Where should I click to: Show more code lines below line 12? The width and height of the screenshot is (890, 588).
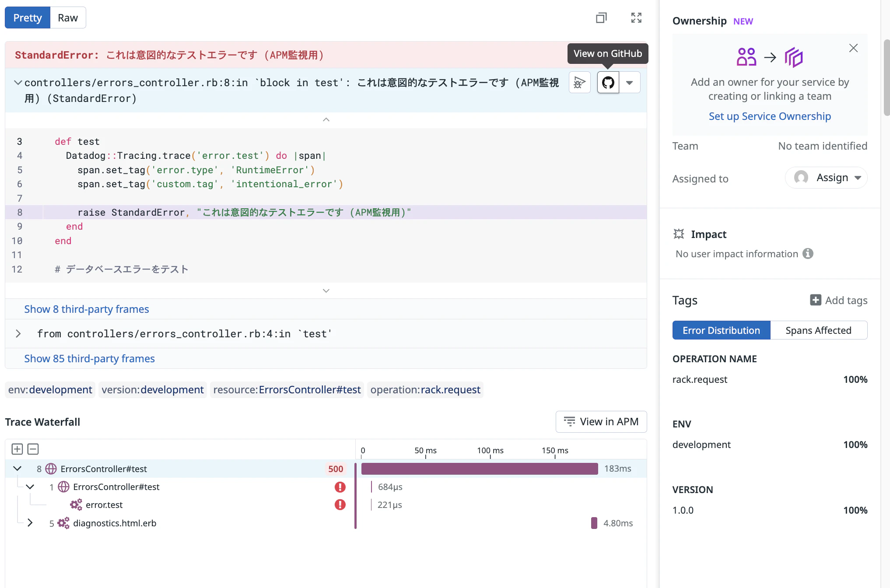click(x=326, y=290)
